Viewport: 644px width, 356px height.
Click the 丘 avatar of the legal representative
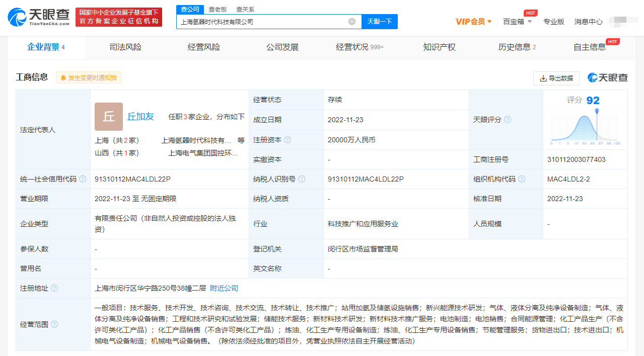click(x=109, y=117)
